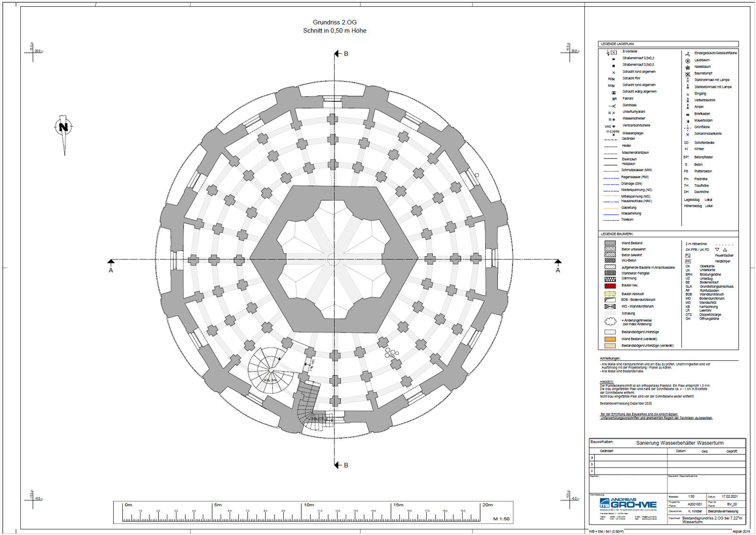Click the 'LEGENDE LAGEPLAN:' header
Viewport: 756px width, 535px height.
coord(617,44)
